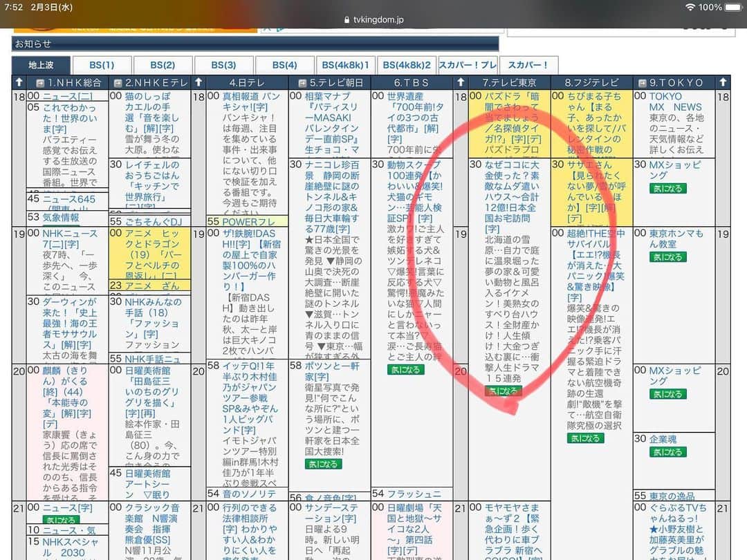Tap the battery status icon
Image resolution: width=747 pixels, height=560 pixels.
coord(734,7)
